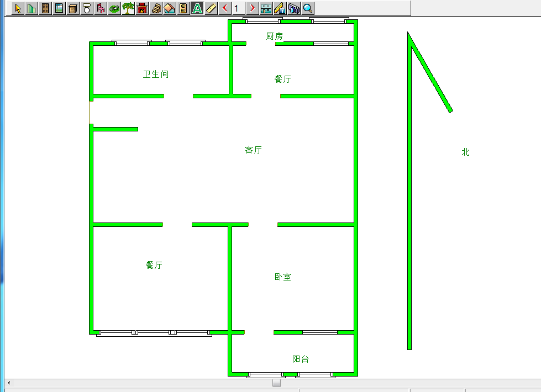Go to previous floor with left arrow
This screenshot has width=541, height=392.
point(225,8)
